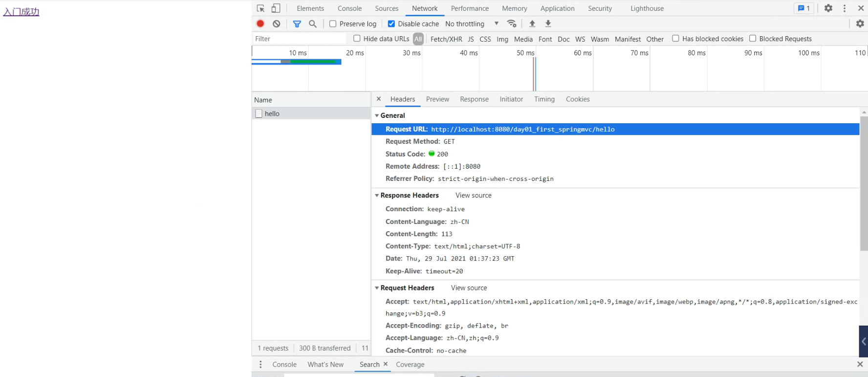This screenshot has width=868, height=377.
Task: Show the request Preview tab
Action: (437, 99)
